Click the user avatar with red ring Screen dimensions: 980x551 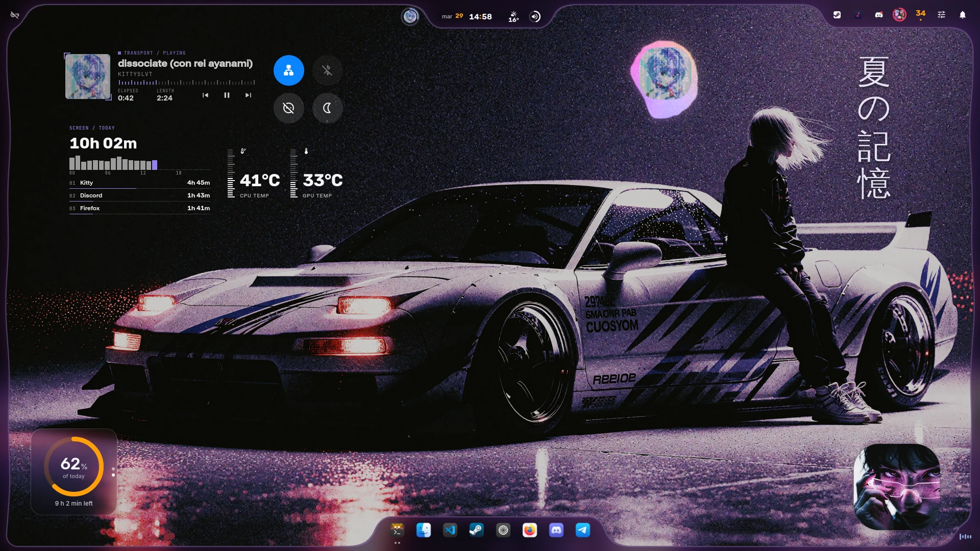point(899,15)
